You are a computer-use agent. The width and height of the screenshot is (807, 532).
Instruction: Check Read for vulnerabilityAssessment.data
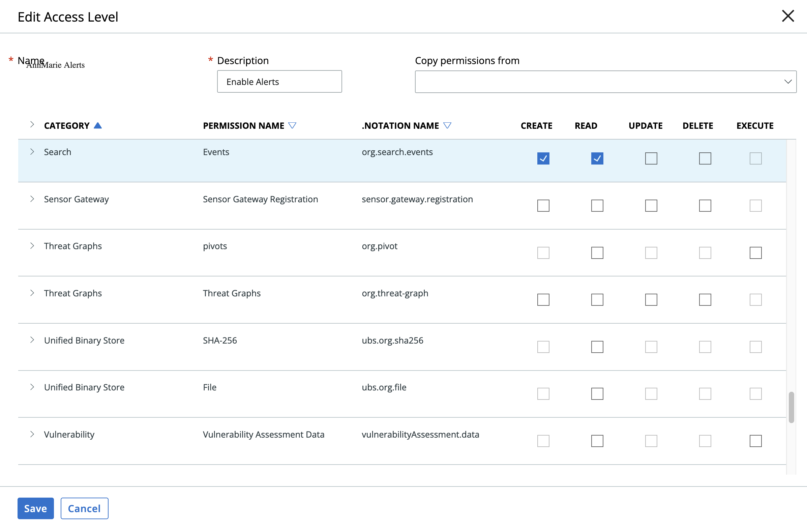point(597,441)
